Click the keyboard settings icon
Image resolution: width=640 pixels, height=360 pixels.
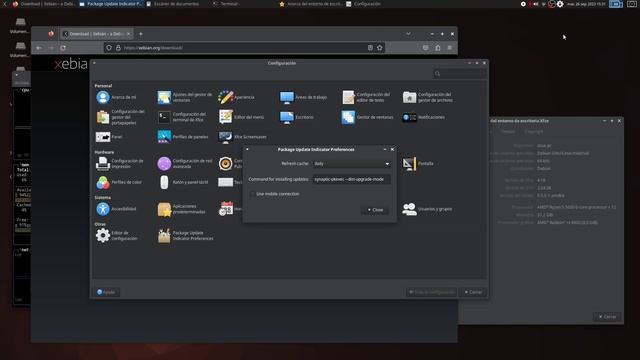(x=225, y=182)
